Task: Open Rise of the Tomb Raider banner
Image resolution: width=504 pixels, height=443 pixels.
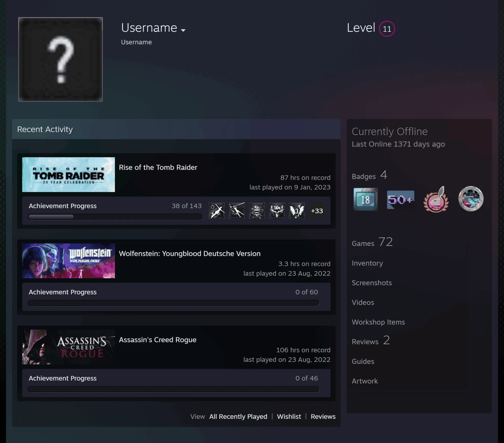Action: coord(69,175)
